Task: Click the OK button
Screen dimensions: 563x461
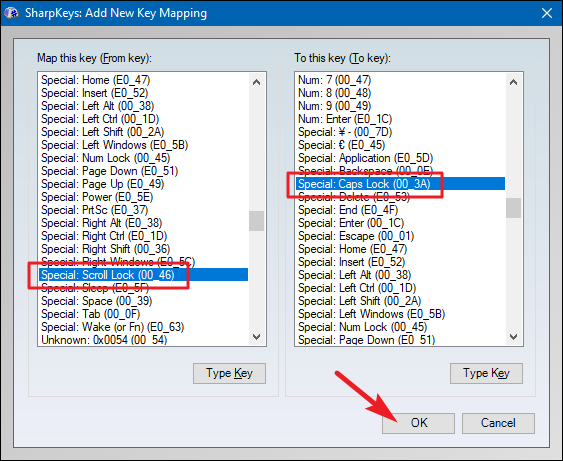Action: (x=418, y=423)
